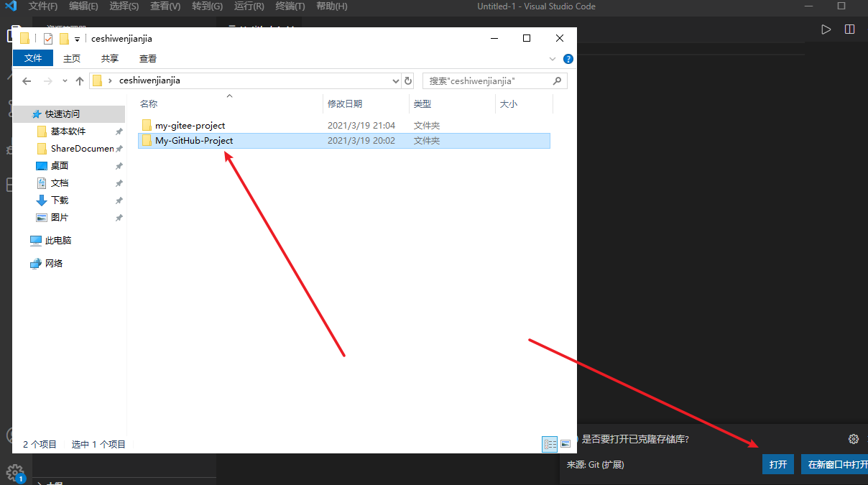Image resolution: width=868 pixels, height=485 pixels.
Task: Click the My-GitHub-Project folder icon
Action: pyautogui.click(x=147, y=141)
